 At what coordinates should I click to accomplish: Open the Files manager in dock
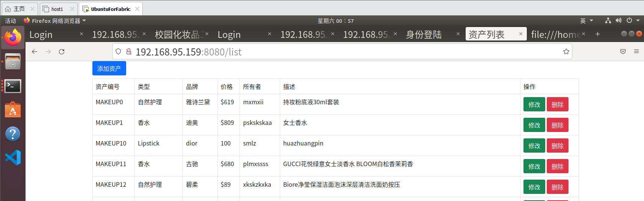[x=13, y=62]
